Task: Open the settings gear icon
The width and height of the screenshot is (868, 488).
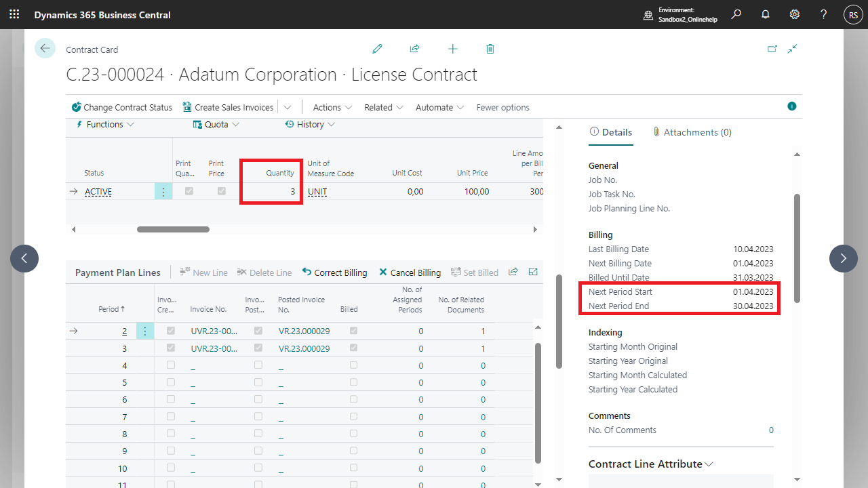Action: (x=795, y=14)
